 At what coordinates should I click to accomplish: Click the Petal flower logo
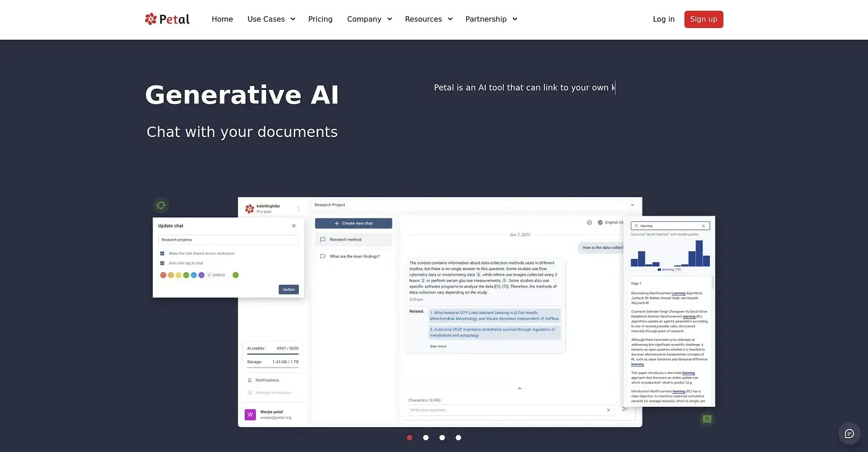click(151, 19)
